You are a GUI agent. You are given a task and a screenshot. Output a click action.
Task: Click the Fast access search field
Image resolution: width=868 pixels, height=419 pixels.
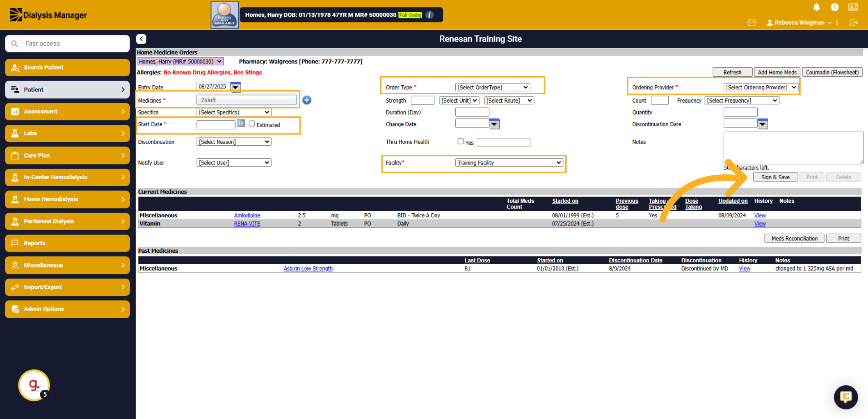click(67, 43)
